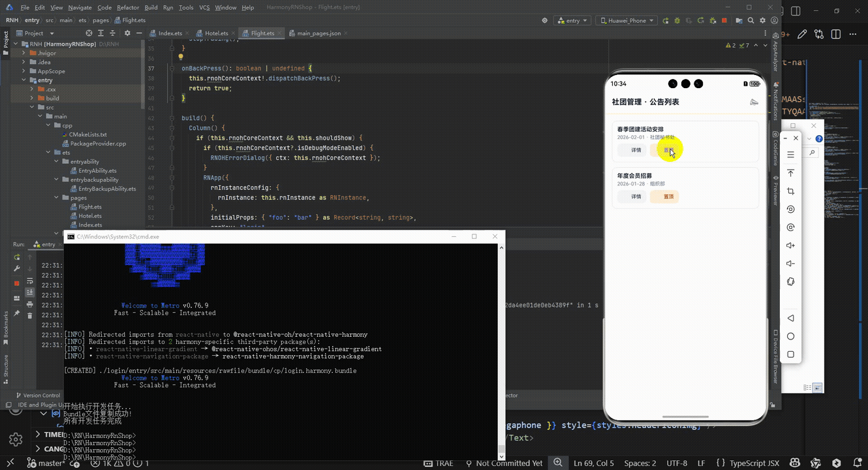Screen dimensions: 868x470
Task: Collapse the entry module folder
Action: coord(24,80)
